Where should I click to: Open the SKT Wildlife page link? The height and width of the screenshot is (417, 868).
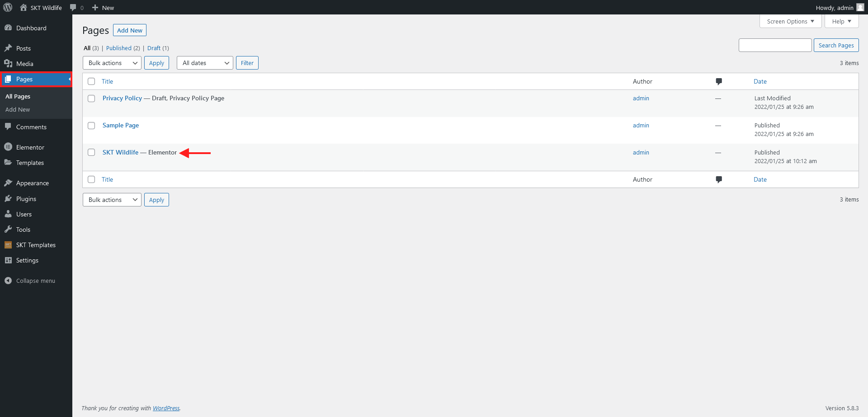pos(120,153)
